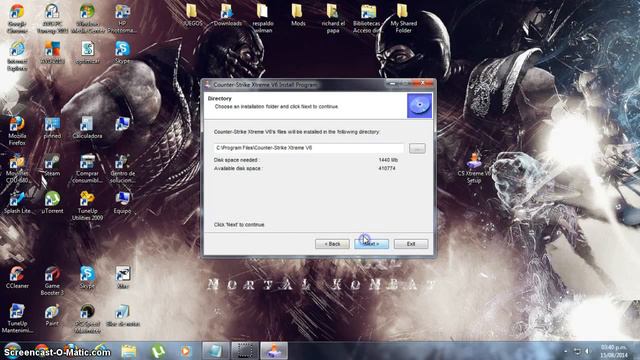This screenshot has width=640, height=360.
Task: Open Game Booster 3 shortcut
Action: coord(52,281)
